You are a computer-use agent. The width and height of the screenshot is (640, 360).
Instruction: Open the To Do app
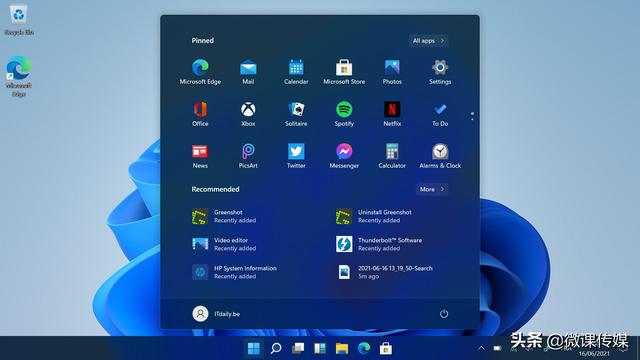pyautogui.click(x=440, y=114)
